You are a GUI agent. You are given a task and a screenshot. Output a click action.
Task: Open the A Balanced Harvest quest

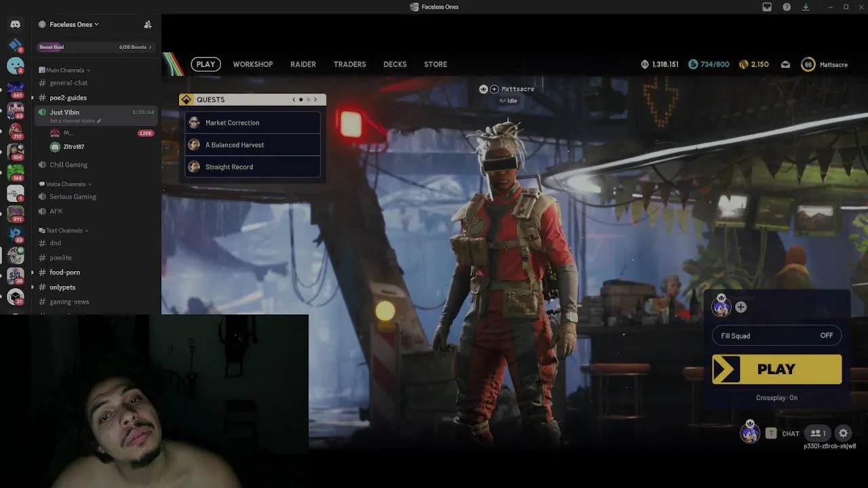252,145
